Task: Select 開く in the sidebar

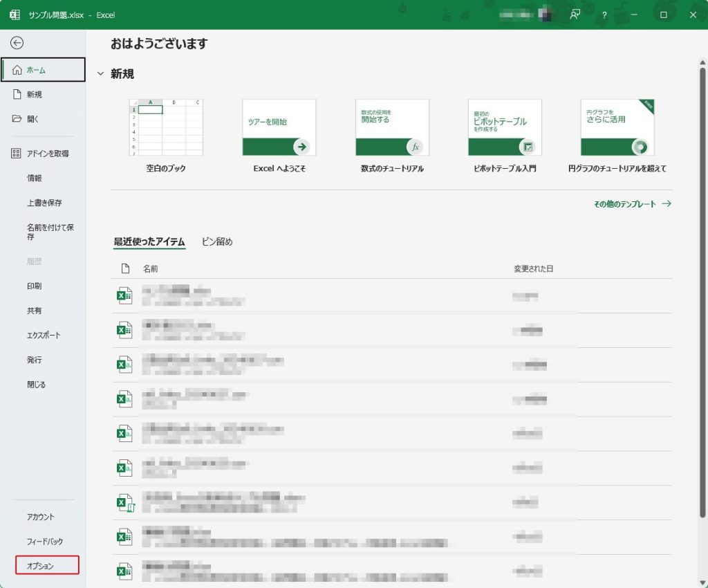Action: [x=33, y=119]
